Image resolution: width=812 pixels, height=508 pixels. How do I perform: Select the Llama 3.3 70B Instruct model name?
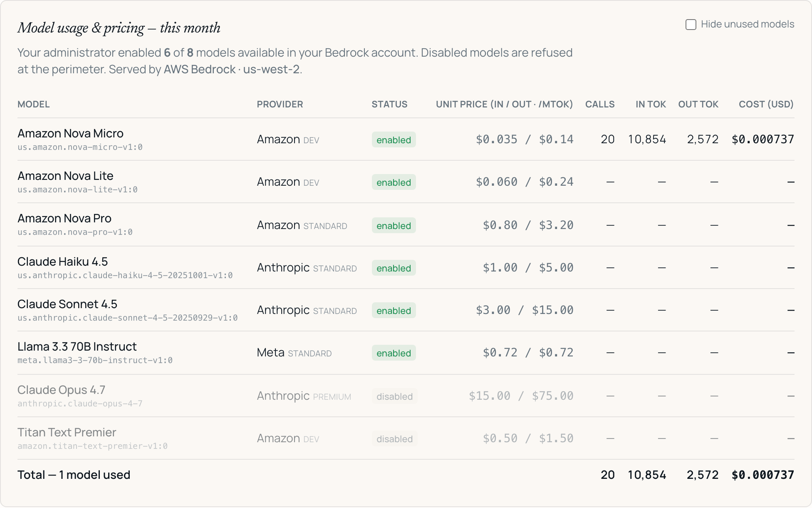(x=77, y=346)
